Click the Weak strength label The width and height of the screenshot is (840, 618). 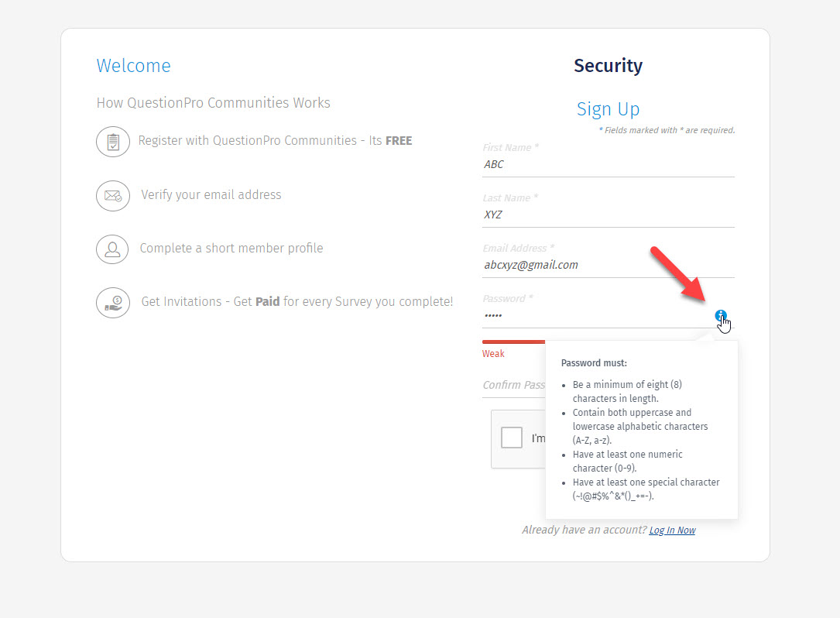(493, 354)
